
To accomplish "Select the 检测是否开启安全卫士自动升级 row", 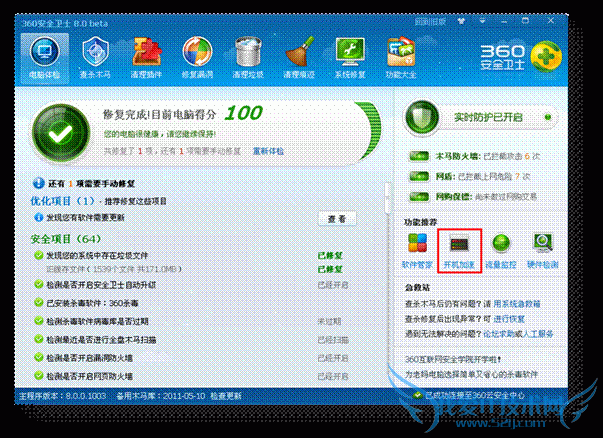I will pyautogui.click(x=192, y=285).
